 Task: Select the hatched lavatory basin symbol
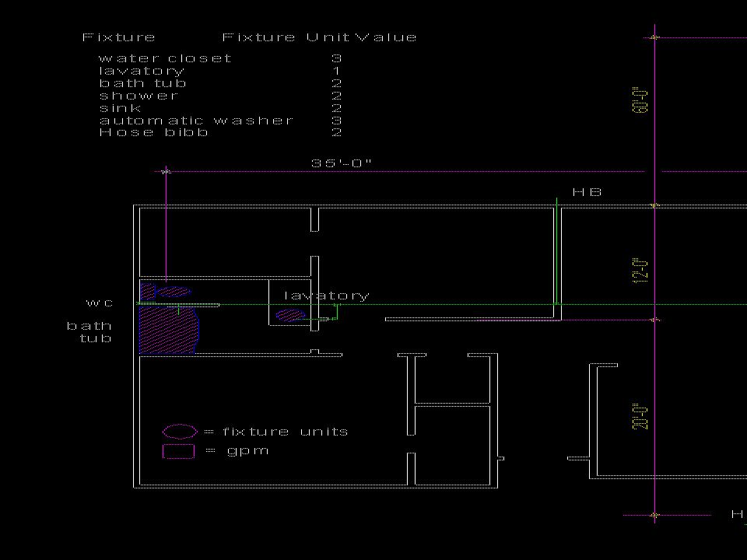tap(290, 315)
